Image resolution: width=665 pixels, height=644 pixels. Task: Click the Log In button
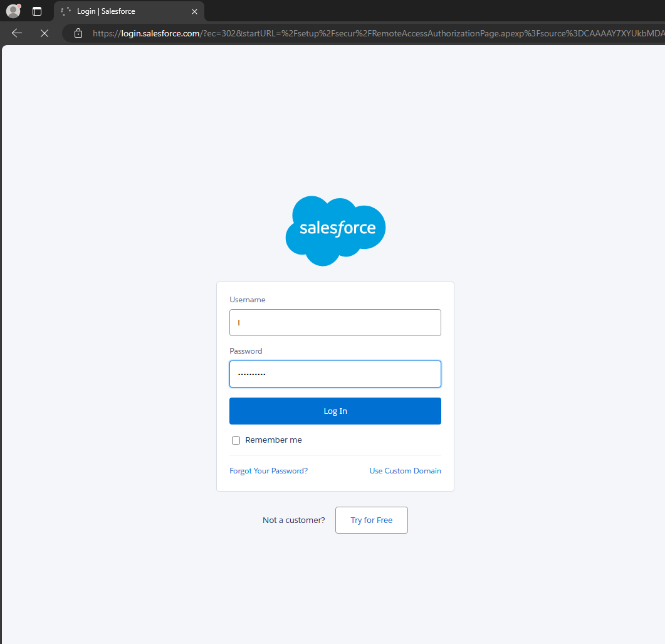(x=335, y=411)
